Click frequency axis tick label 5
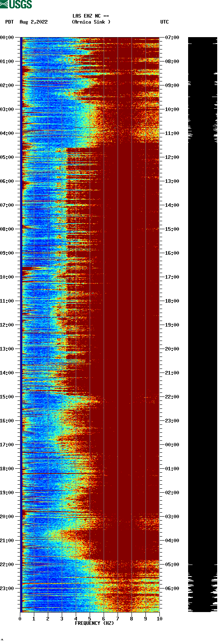This screenshot has height=644, width=220. [x=90, y=619]
